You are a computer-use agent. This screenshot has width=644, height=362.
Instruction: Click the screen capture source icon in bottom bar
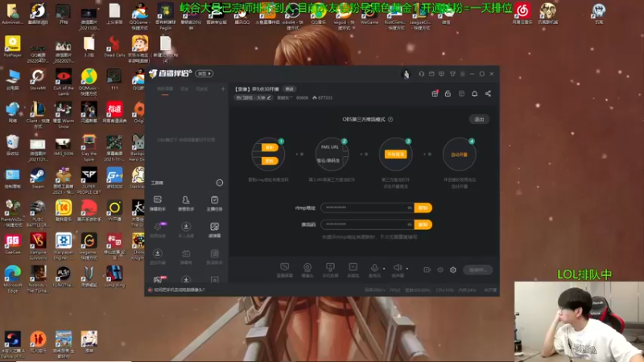(285, 270)
